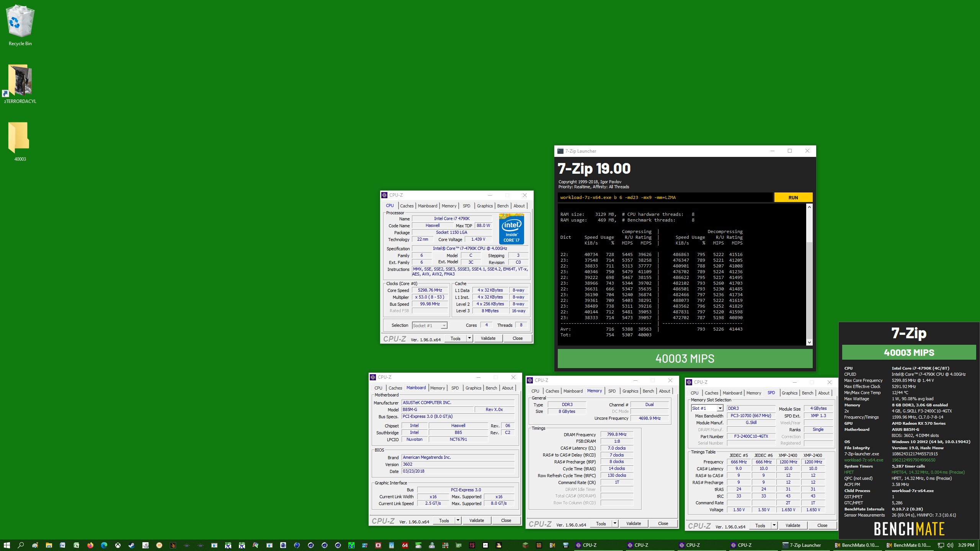980x551 pixels.
Task: Click the x 53.0 (8 - 53) Multiplier value
Action: (x=430, y=297)
